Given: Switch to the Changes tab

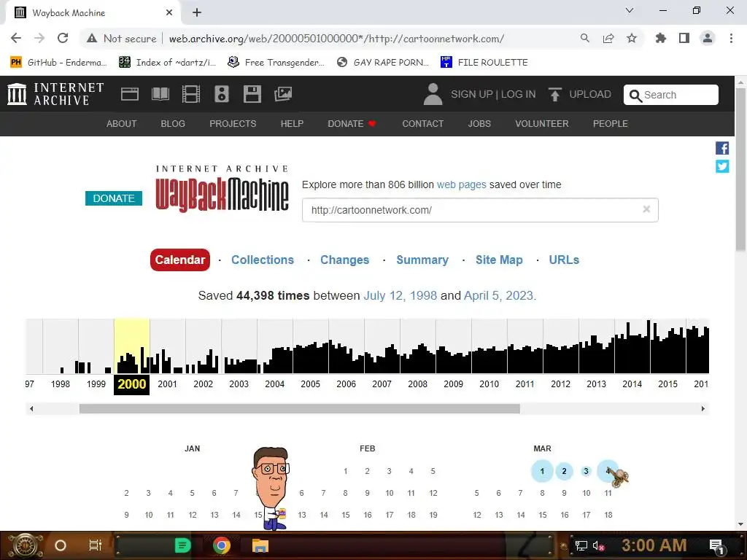Looking at the screenshot, I should tap(344, 260).
